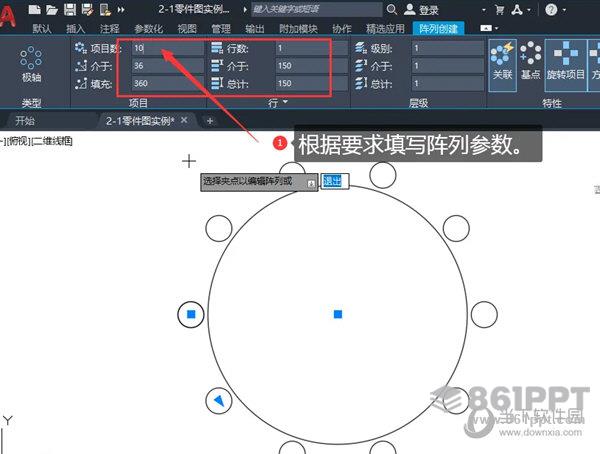Click the AutoCAD application logo button
This screenshot has width=600, height=454.
10,12
